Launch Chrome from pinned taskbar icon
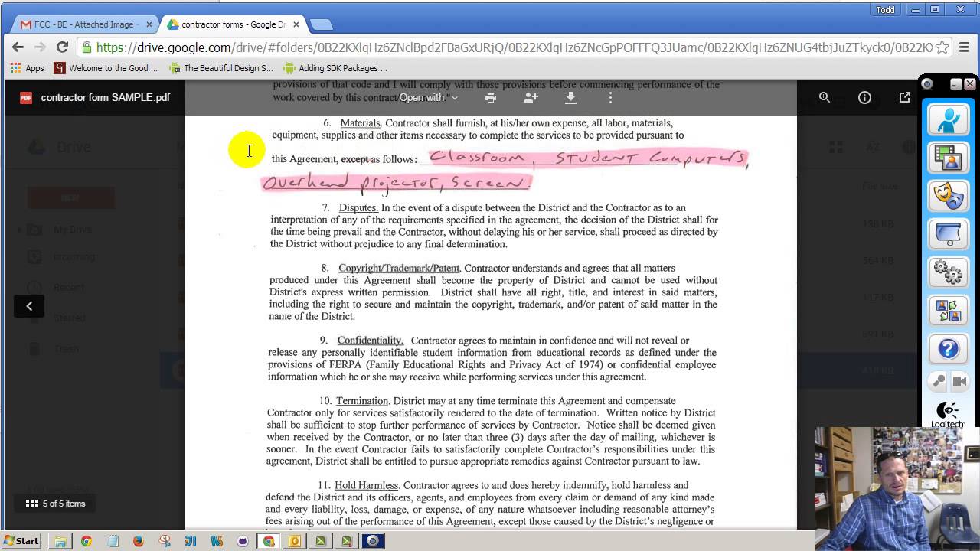Viewport: 980px width, 551px height. (x=87, y=541)
